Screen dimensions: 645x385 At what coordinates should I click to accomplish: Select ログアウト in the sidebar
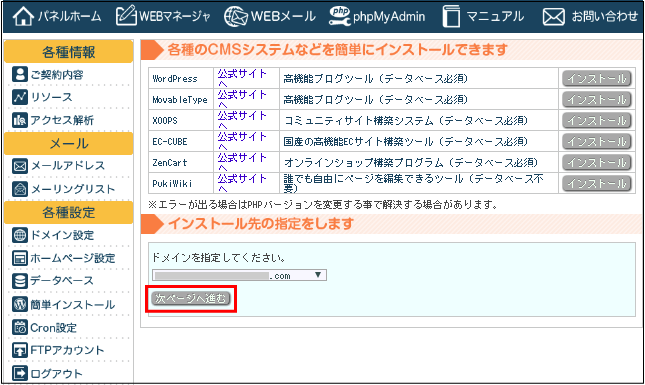pyautogui.click(x=48, y=373)
